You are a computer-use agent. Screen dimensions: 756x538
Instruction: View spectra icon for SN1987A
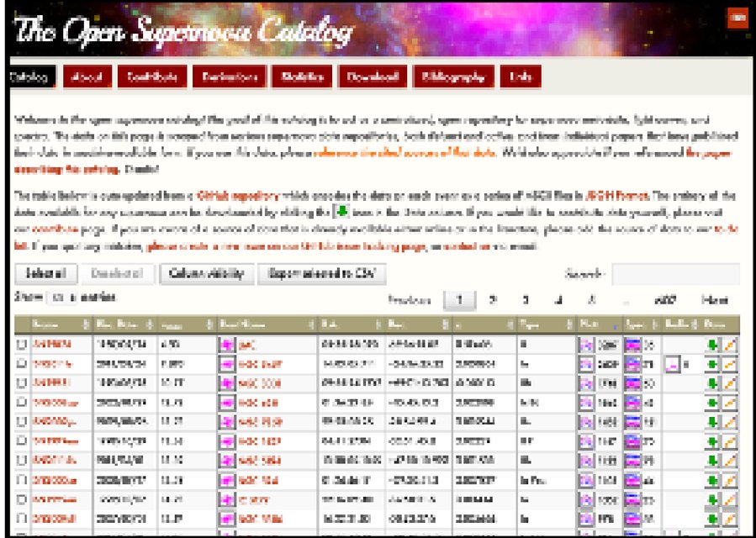click(632, 345)
